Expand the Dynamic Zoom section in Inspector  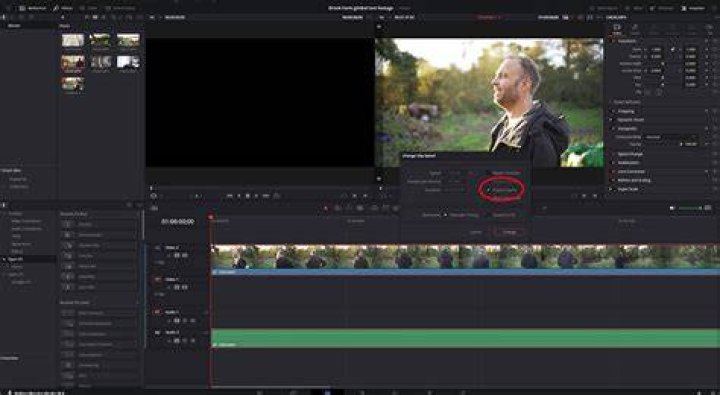click(630, 120)
